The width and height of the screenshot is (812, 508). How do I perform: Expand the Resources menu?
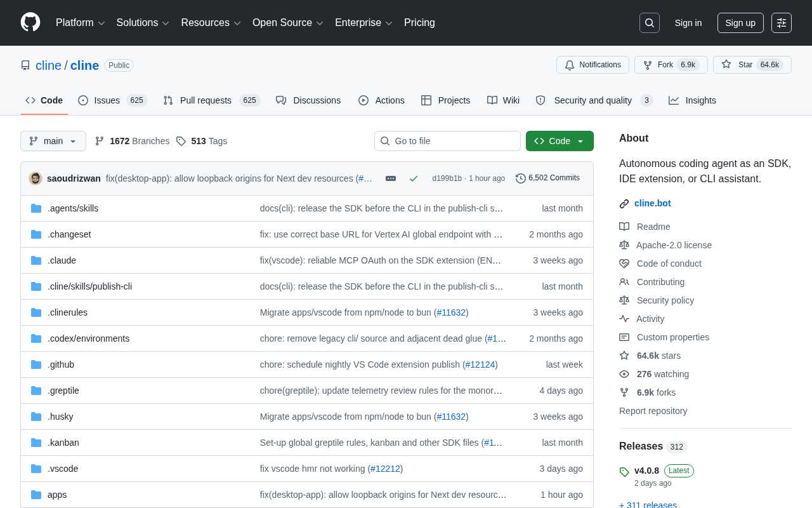(211, 23)
